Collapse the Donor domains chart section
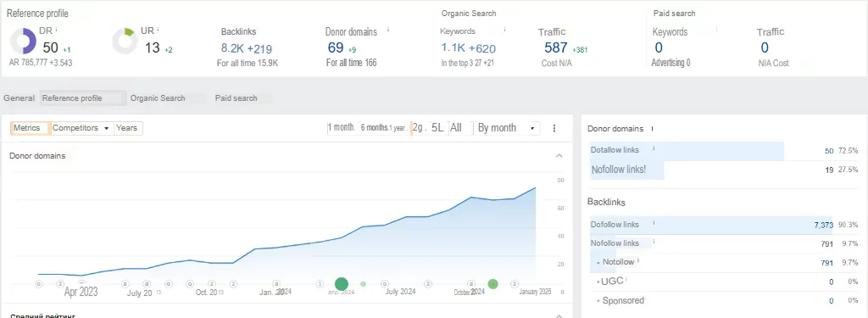This screenshot has height=318, width=868. [x=559, y=156]
